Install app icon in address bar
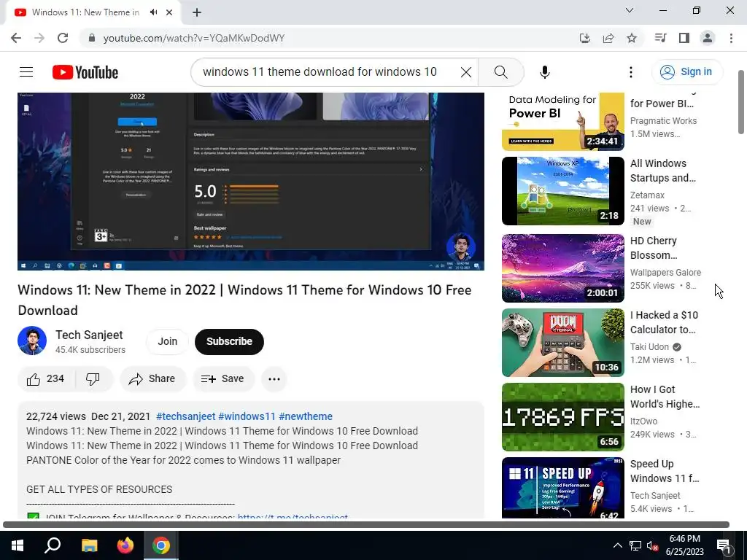The width and height of the screenshot is (747, 560). click(x=585, y=38)
